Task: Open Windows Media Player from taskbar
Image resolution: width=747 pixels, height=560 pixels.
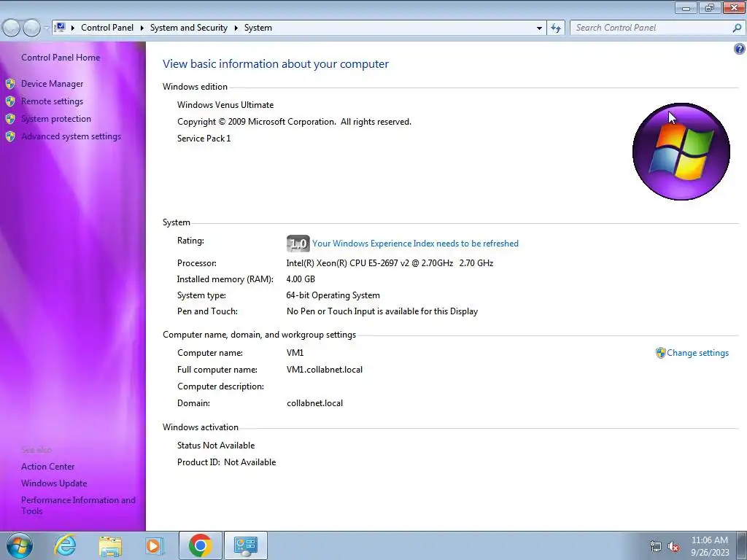Action: point(155,545)
